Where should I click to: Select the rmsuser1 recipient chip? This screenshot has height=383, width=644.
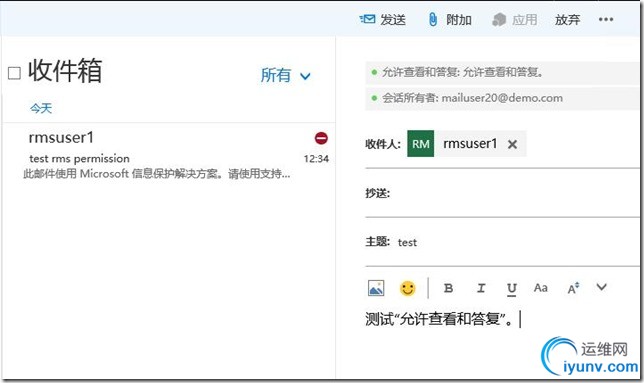coord(467,144)
